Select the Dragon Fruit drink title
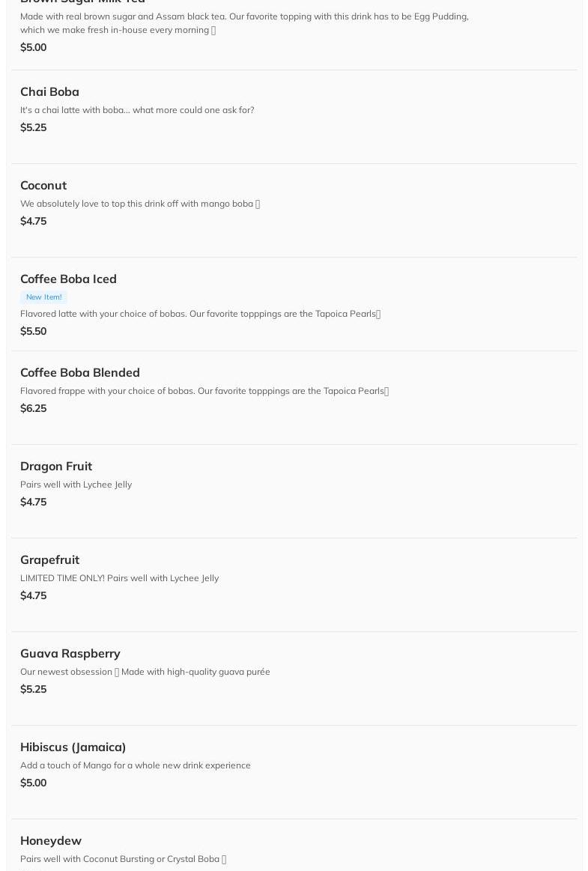588x871 pixels. pyautogui.click(x=56, y=467)
